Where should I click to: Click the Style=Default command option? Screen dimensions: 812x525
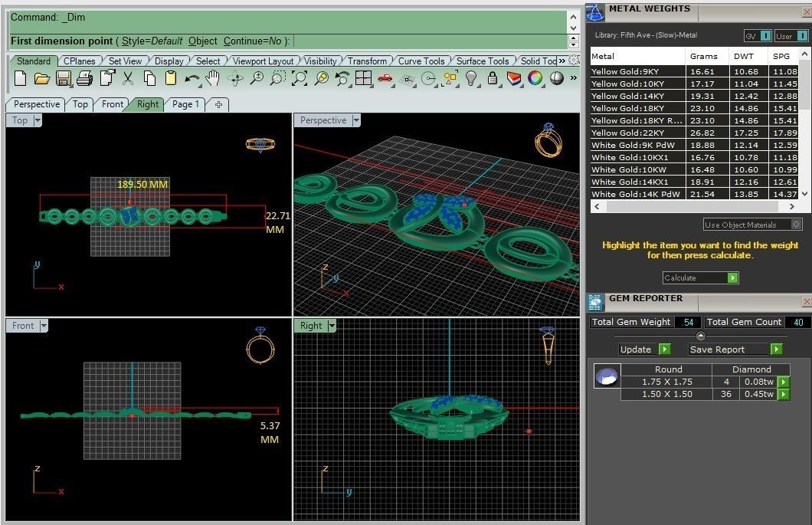point(152,41)
